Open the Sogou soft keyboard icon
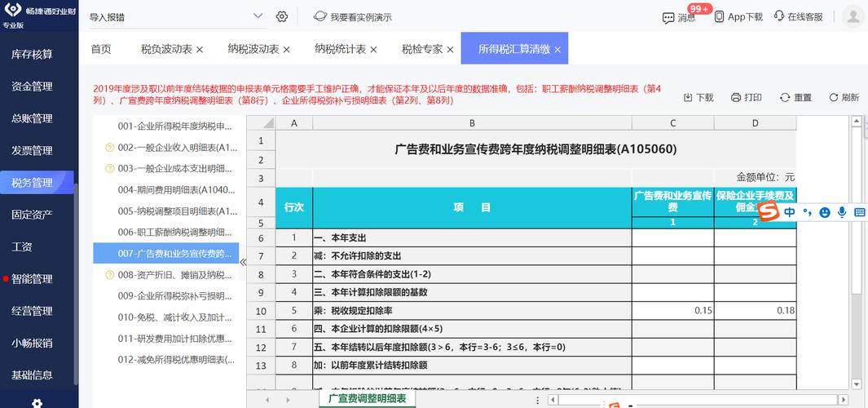The height and width of the screenshot is (408, 868). [x=860, y=212]
